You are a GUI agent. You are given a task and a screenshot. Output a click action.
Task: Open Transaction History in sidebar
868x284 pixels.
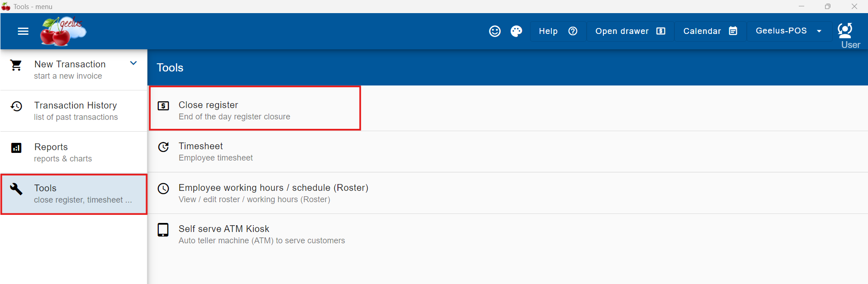[x=75, y=111]
